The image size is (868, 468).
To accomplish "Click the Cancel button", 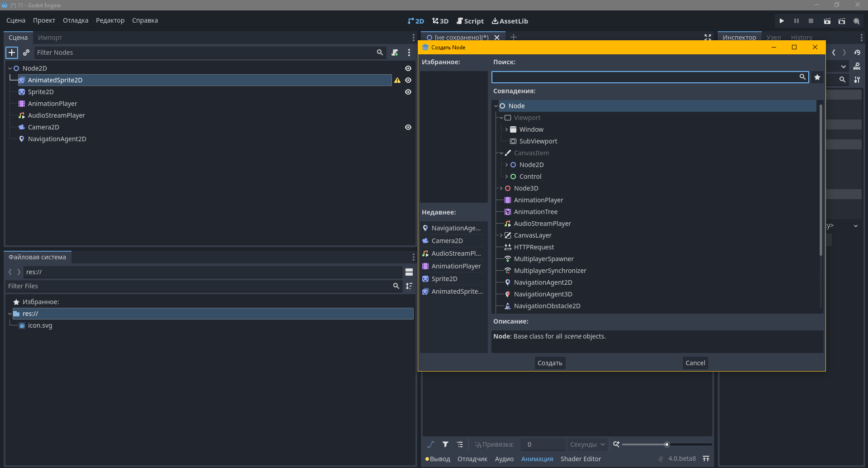I will [695, 363].
